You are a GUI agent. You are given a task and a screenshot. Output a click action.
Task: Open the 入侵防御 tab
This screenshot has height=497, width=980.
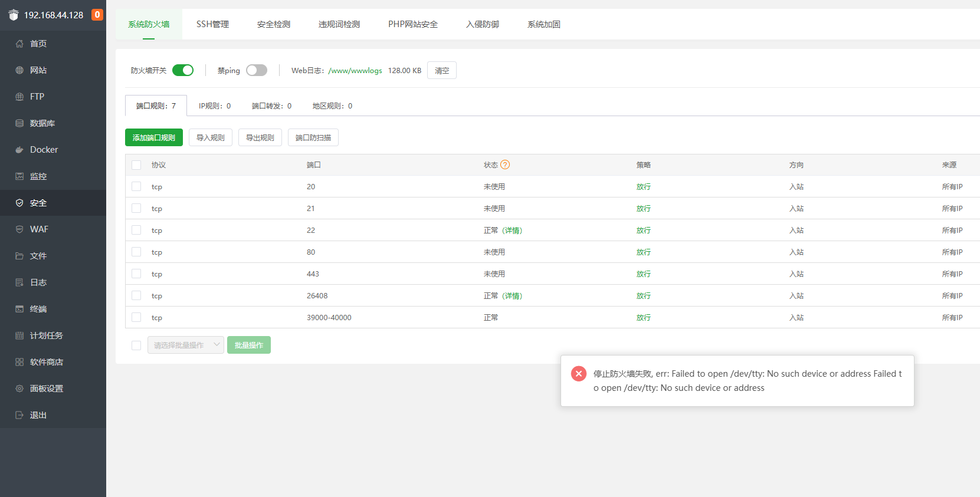483,24
